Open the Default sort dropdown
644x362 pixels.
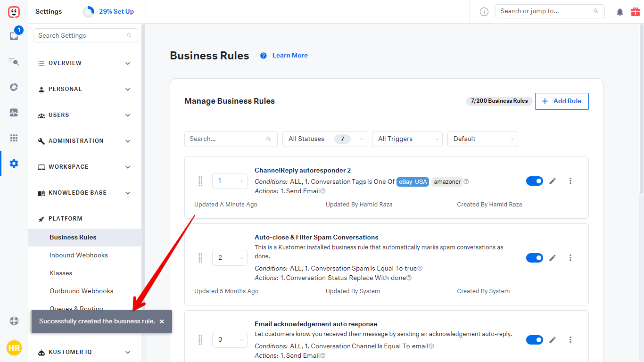[x=483, y=139]
